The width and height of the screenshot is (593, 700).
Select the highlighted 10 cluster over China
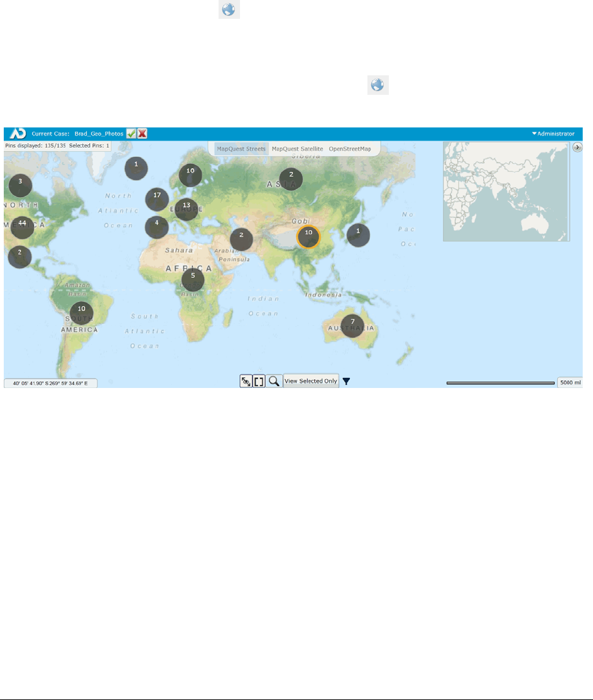[308, 237]
